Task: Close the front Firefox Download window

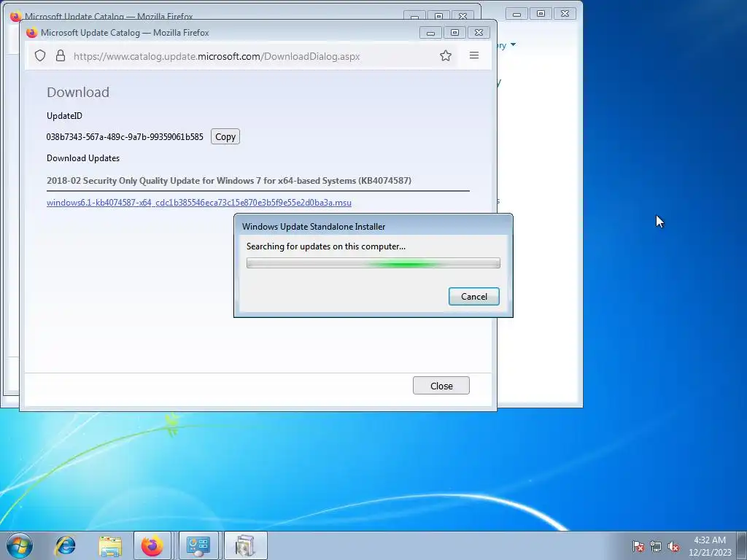Action: click(479, 32)
